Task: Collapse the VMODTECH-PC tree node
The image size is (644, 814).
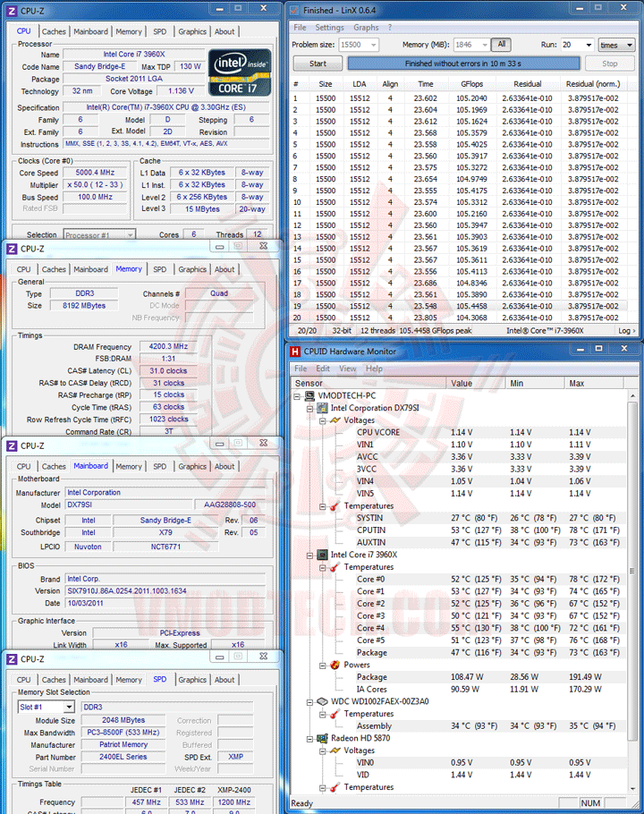Action: click(x=298, y=396)
